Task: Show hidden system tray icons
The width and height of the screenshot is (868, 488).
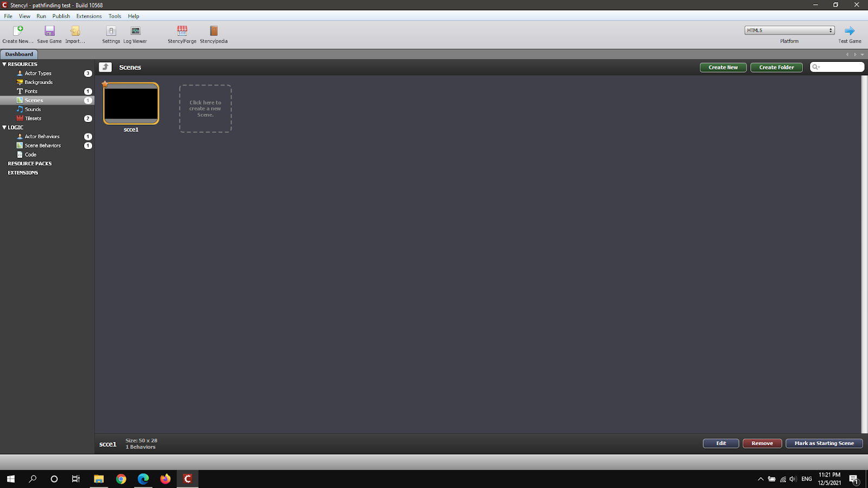Action: 761,479
